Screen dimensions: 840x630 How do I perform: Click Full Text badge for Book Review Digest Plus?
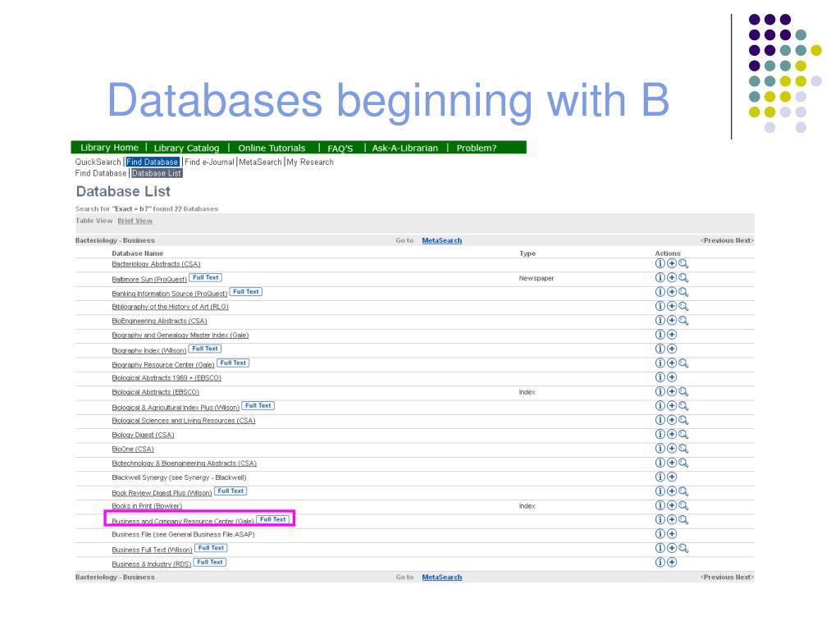click(x=231, y=491)
